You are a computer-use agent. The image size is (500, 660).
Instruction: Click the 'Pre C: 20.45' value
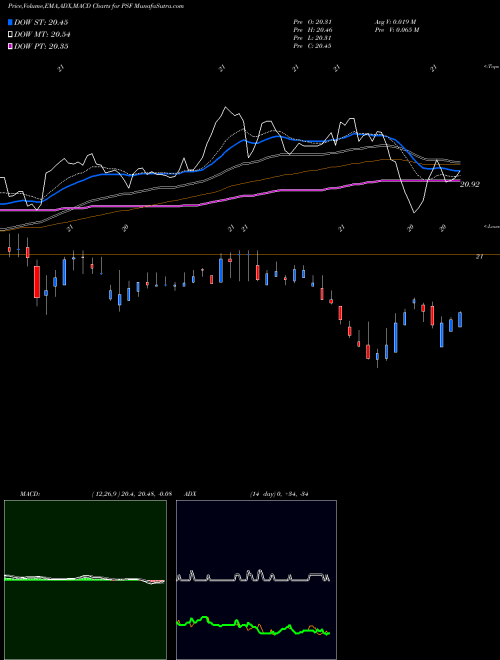point(312,46)
